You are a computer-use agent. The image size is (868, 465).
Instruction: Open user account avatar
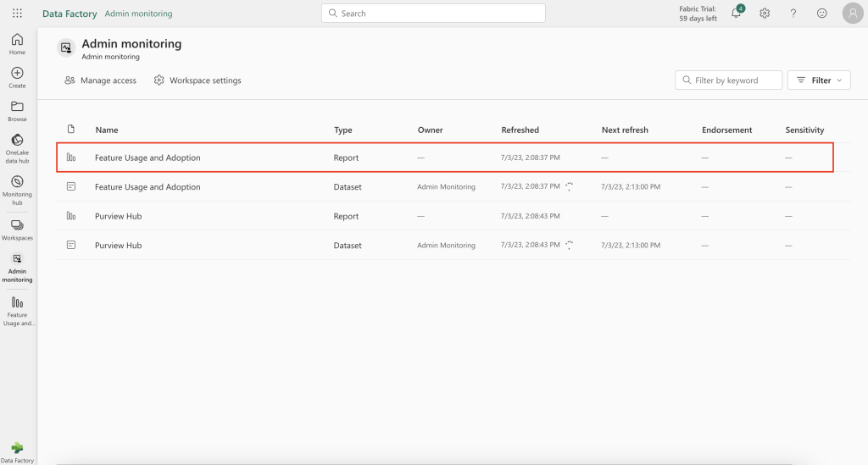tap(853, 14)
